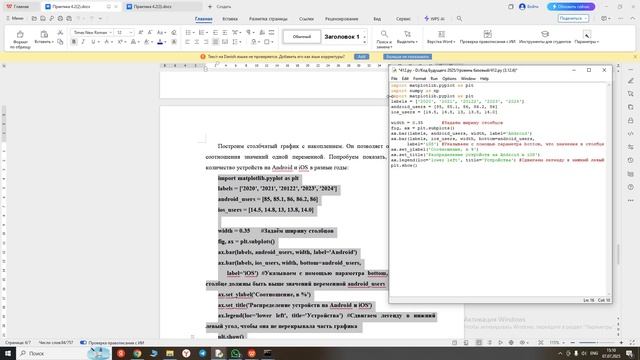Toggle Underline formatting in ribbon

[93, 42]
